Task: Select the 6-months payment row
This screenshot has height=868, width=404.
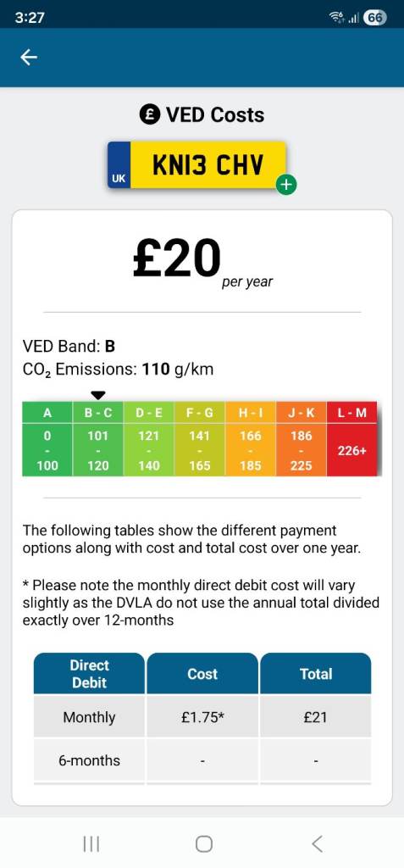Action: click(x=202, y=760)
